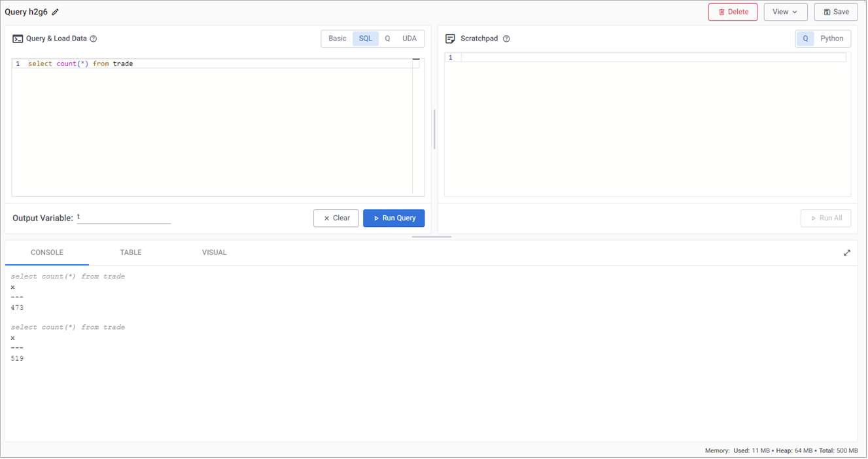The height and width of the screenshot is (459, 868).
Task: Delete the query with the trash button
Action: coord(733,12)
